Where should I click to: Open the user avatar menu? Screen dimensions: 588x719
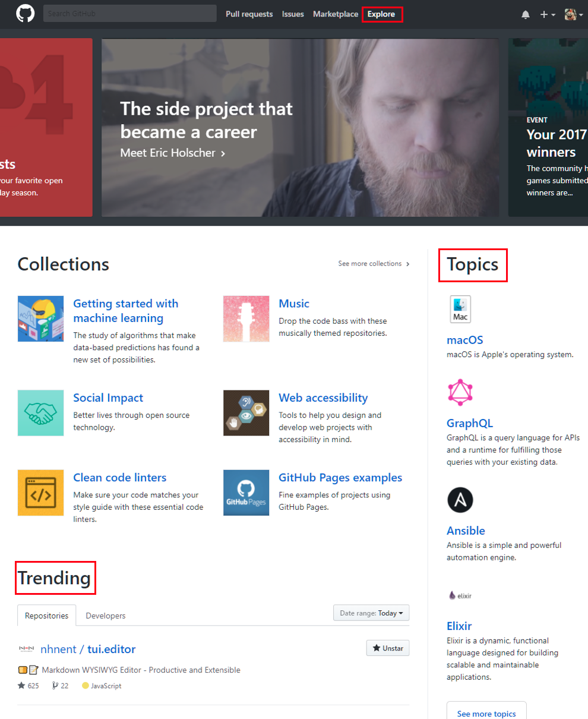[x=573, y=14]
